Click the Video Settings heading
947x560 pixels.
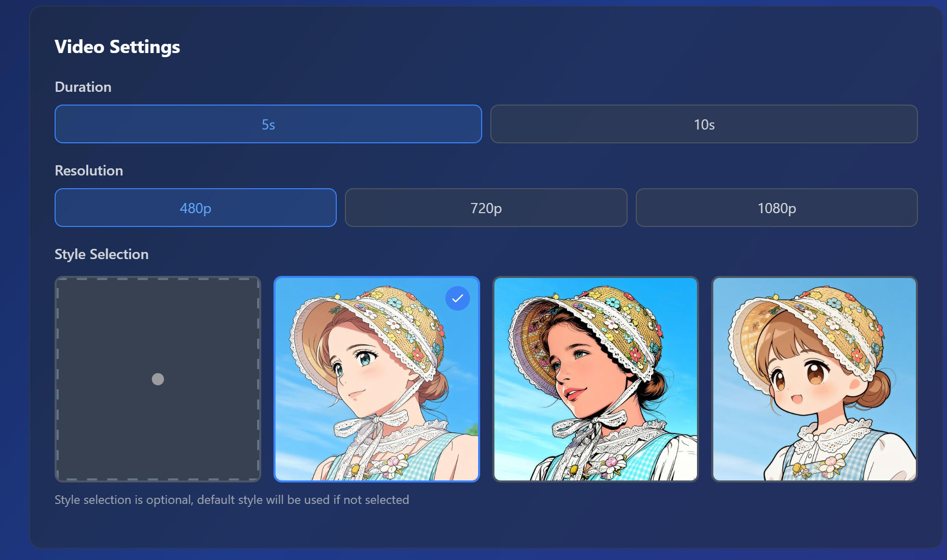pos(117,47)
